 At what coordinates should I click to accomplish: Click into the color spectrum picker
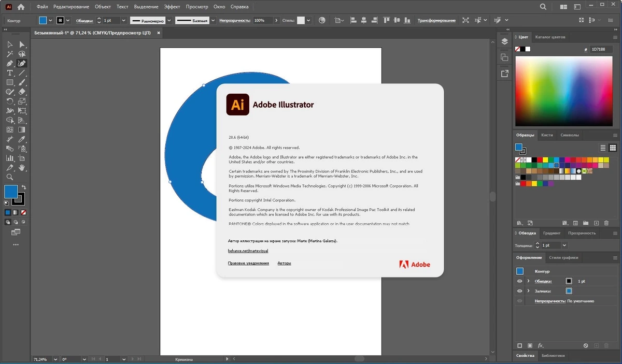click(564, 90)
